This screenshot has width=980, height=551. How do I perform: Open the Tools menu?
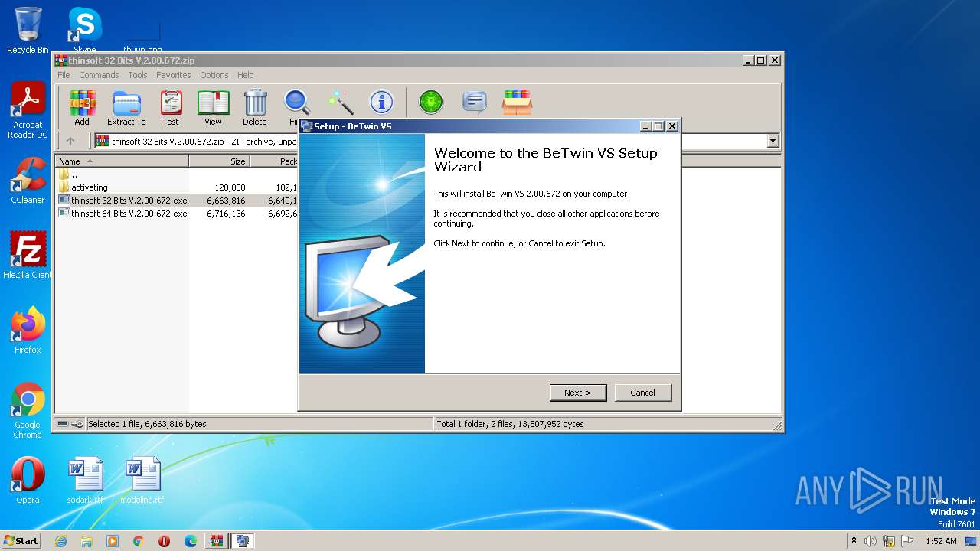pyautogui.click(x=138, y=75)
